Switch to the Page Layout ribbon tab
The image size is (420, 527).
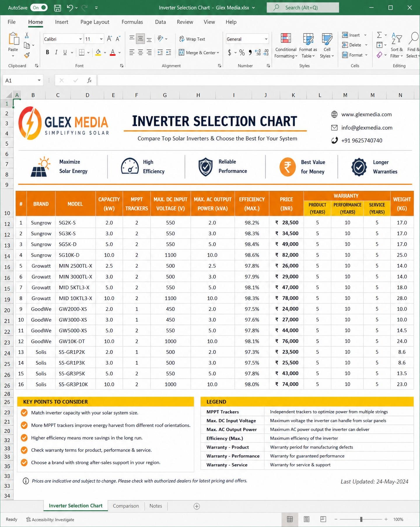pyautogui.click(x=95, y=22)
